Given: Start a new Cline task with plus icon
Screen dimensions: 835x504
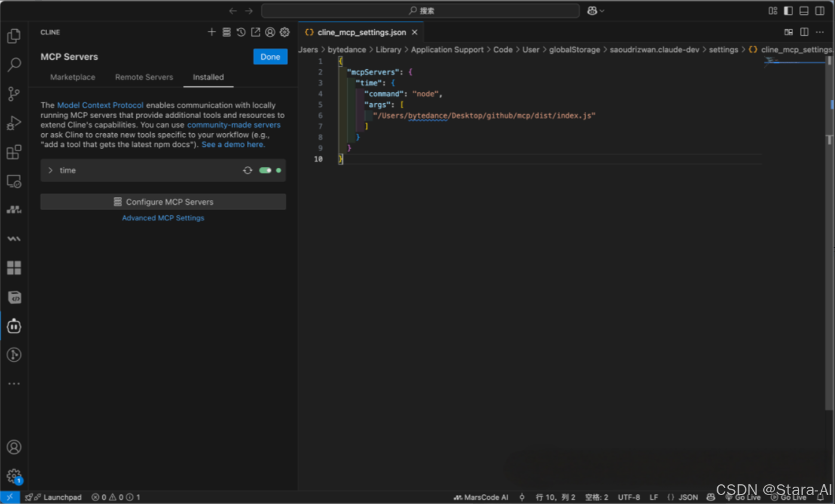Looking at the screenshot, I should (212, 32).
